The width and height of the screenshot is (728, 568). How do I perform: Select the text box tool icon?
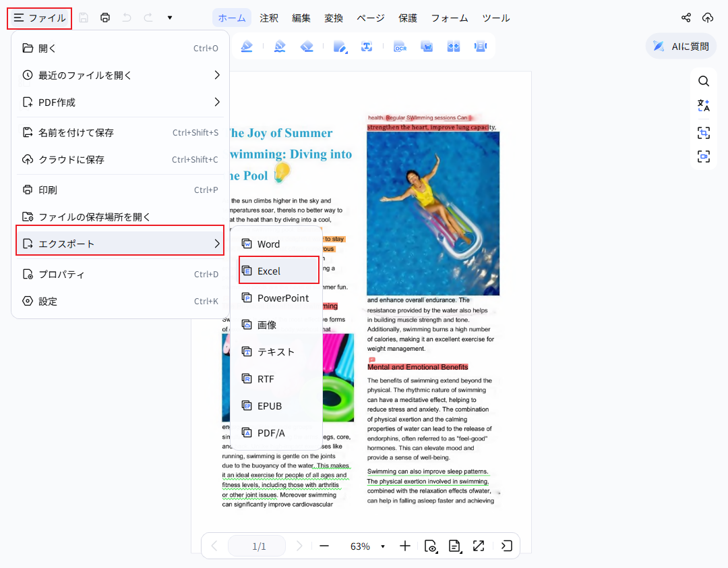(367, 47)
